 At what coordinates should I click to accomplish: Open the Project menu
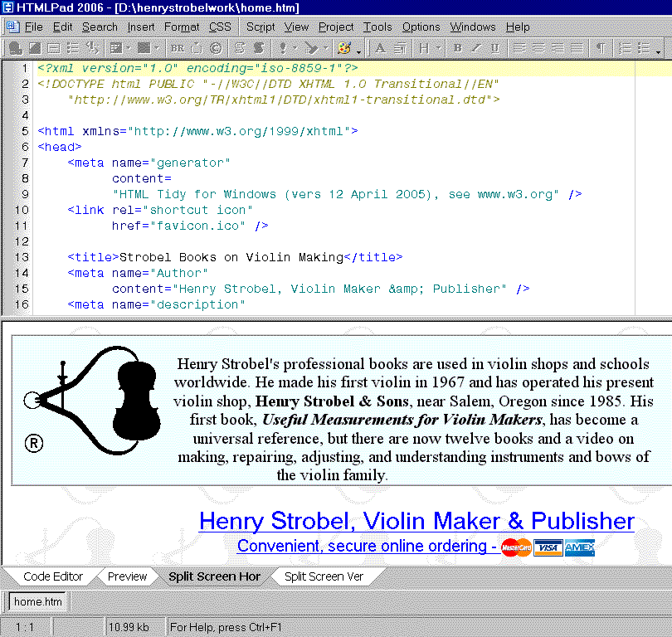pyautogui.click(x=336, y=27)
